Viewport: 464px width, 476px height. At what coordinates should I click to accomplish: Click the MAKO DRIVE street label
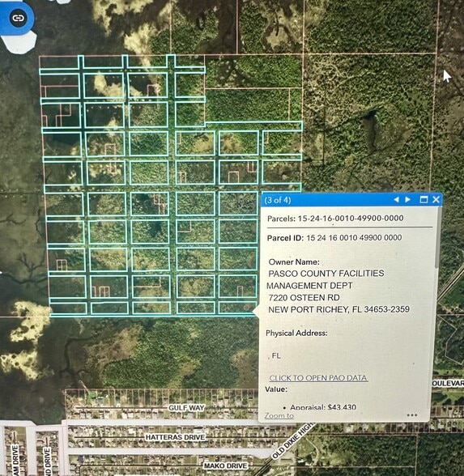226,465
